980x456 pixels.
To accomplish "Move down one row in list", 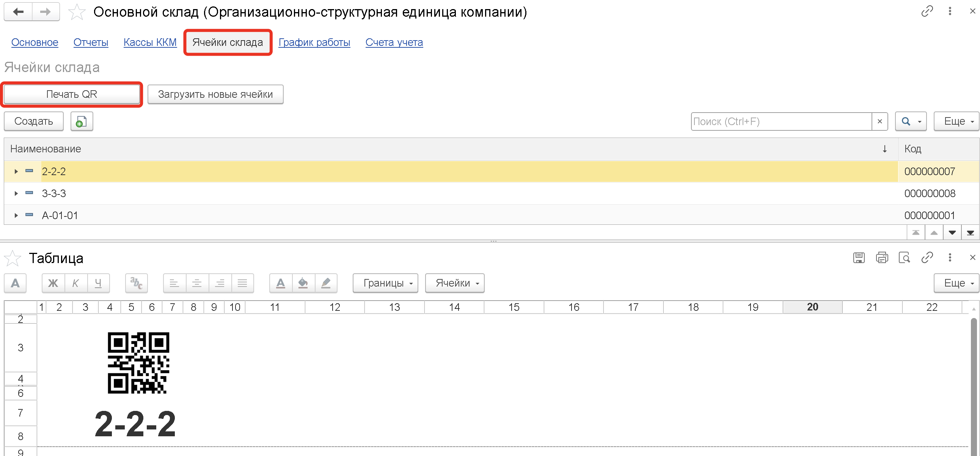I will (952, 233).
